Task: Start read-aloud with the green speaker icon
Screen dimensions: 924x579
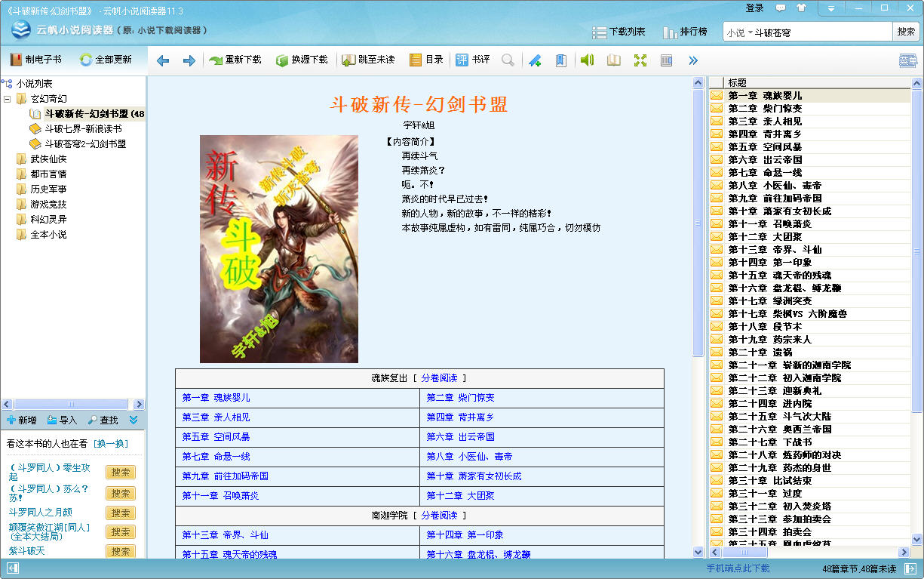Action: (587, 60)
